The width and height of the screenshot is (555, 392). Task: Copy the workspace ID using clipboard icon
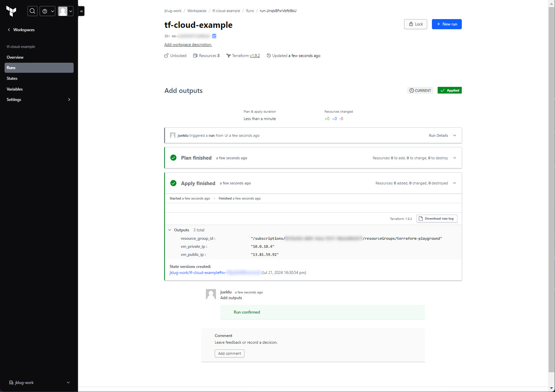click(x=214, y=36)
